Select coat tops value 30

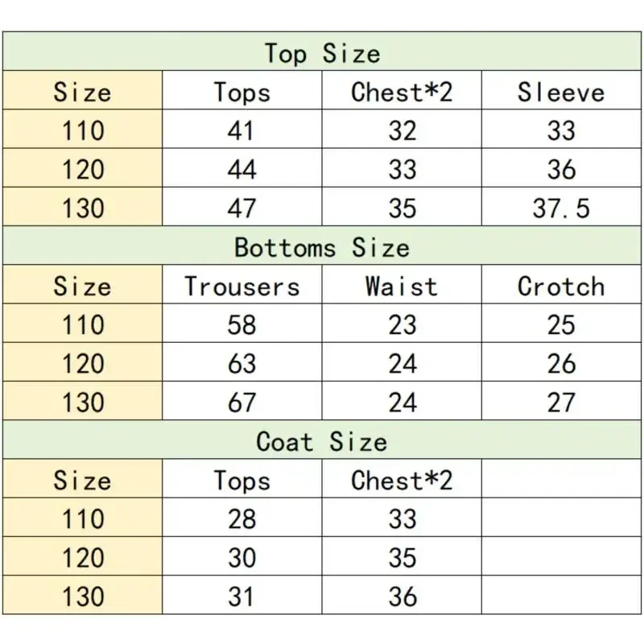click(x=242, y=558)
